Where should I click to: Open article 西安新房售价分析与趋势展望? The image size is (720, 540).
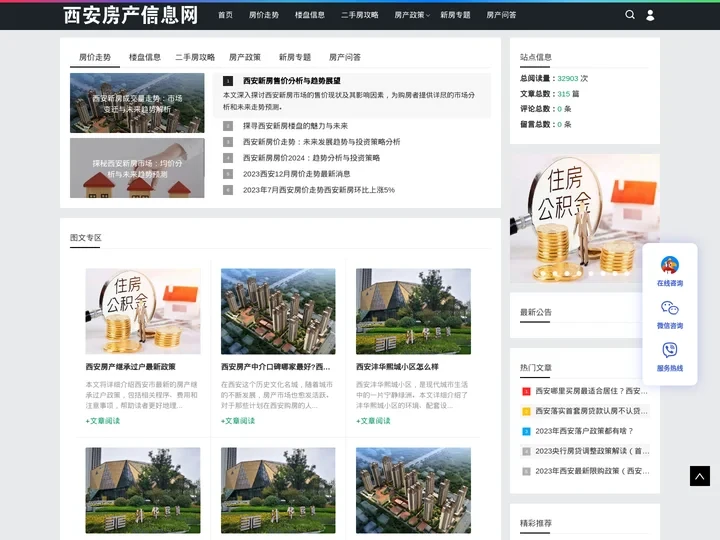(x=292, y=81)
